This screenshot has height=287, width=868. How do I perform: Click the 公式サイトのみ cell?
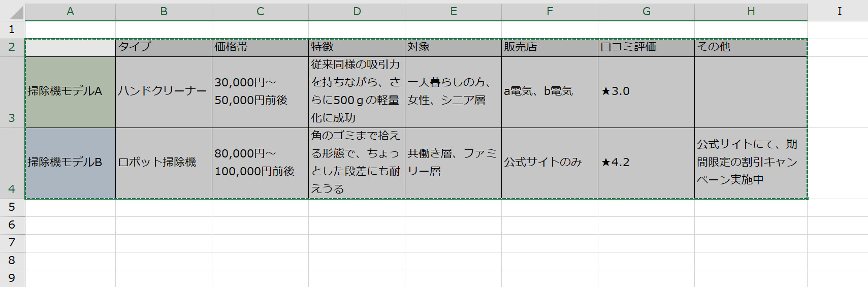(550, 163)
